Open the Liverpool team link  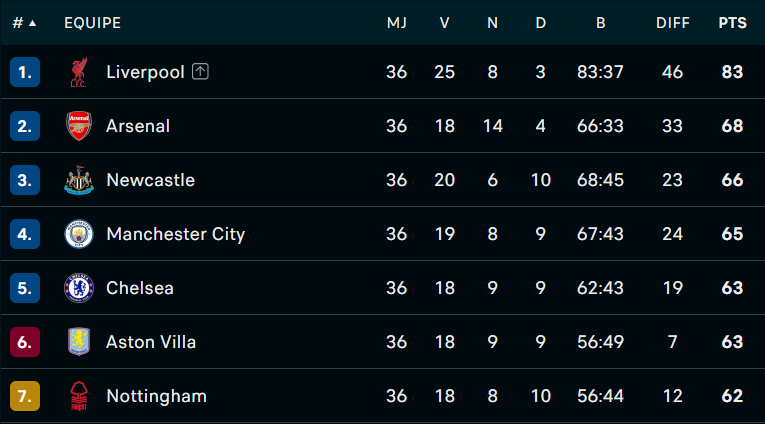pos(145,72)
